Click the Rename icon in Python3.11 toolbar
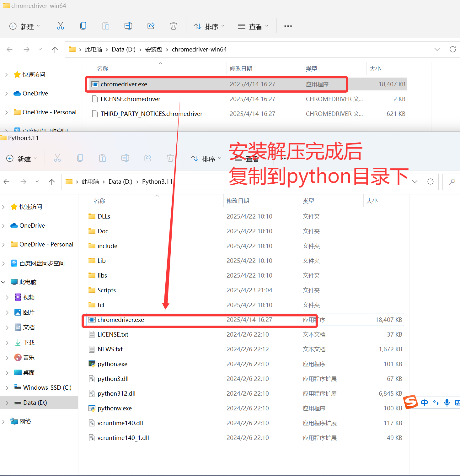 (x=125, y=158)
